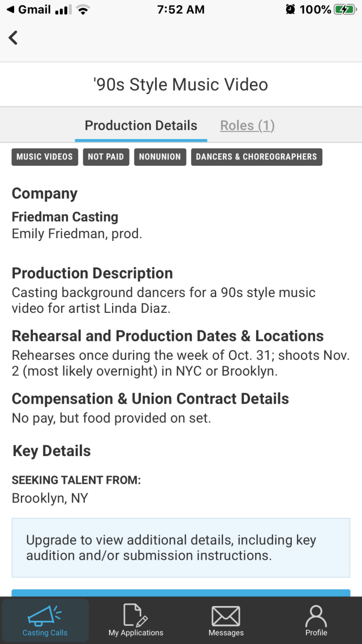Screen dimensions: 362x644
Task: Tap the MUSIC VIDEOS tag
Action: pyautogui.click(x=45, y=157)
